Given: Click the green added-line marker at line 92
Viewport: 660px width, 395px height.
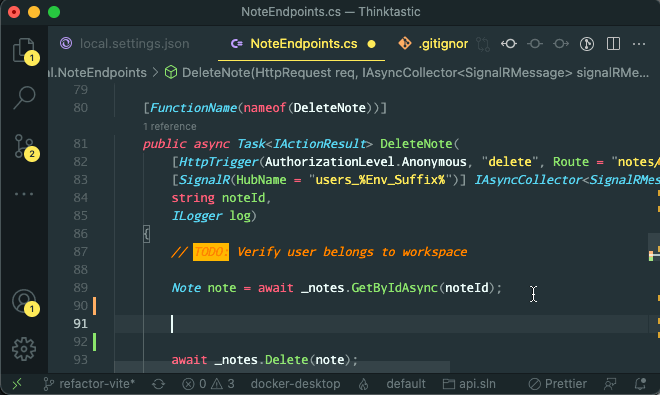Looking at the screenshot, I should (x=95, y=342).
